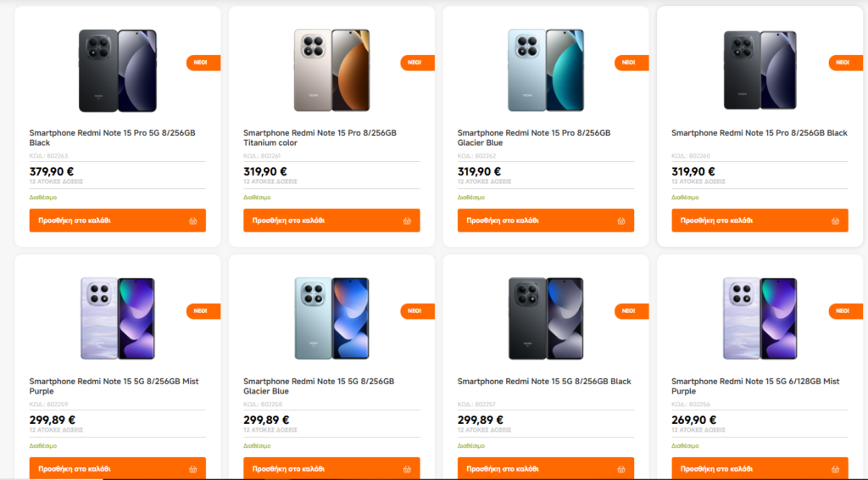Click the 319,90 € price of Note 15 Pro Black
The width and height of the screenshot is (868, 480).
click(693, 171)
